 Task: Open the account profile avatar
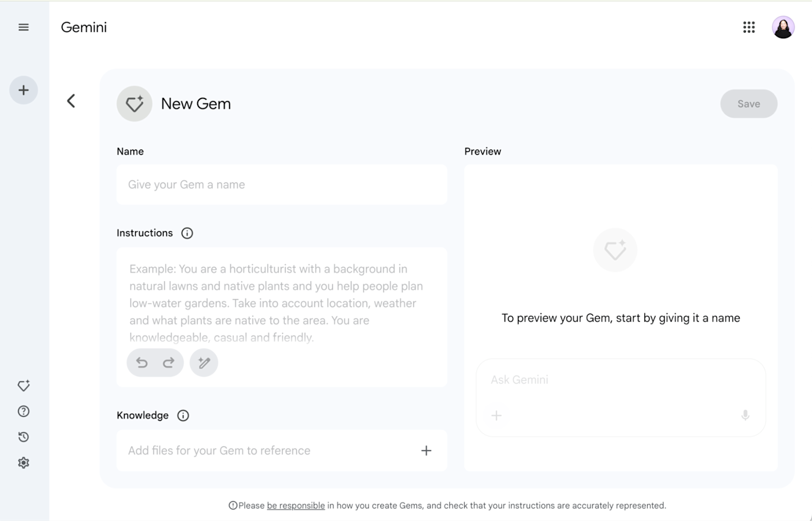point(783,27)
